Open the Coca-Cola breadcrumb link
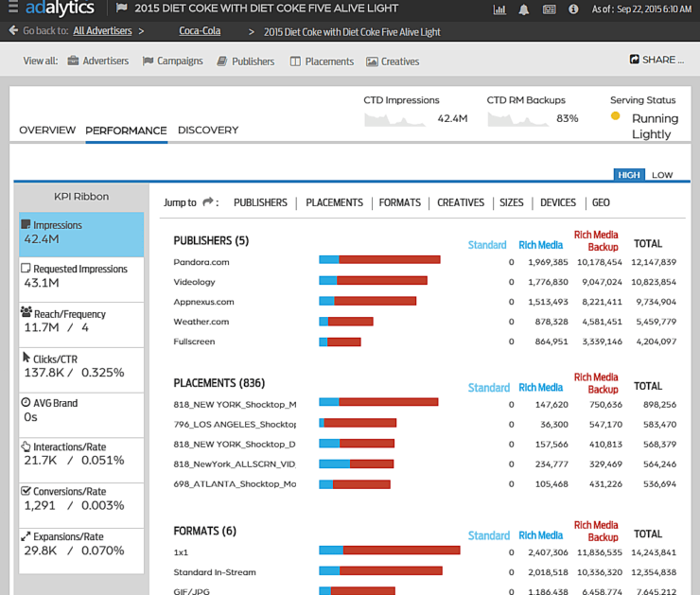700x595 pixels. (200, 31)
